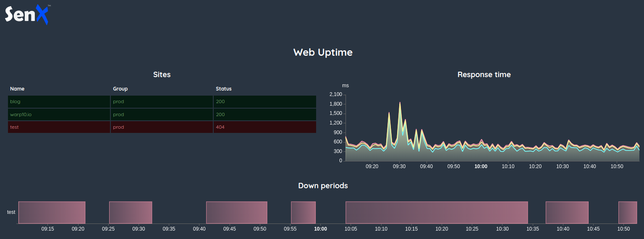Click the first down period block starting before 09:15
This screenshot has width=644, height=239.
52,213
